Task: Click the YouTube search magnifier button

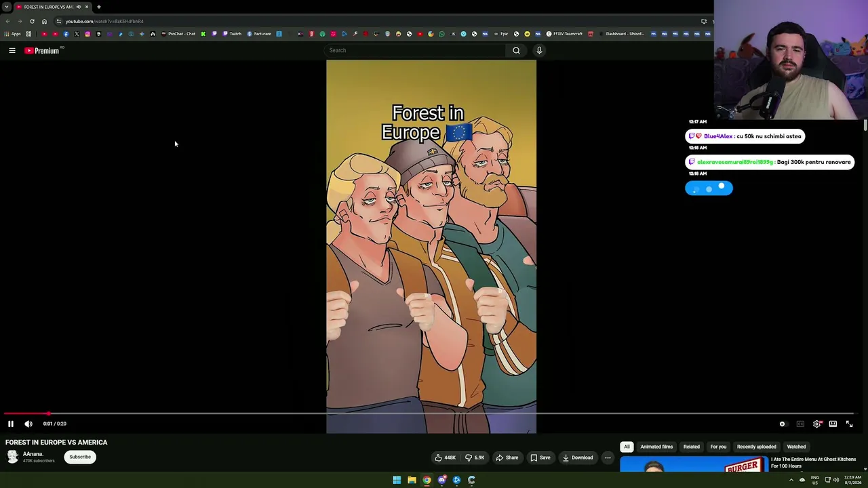Action: (516, 50)
